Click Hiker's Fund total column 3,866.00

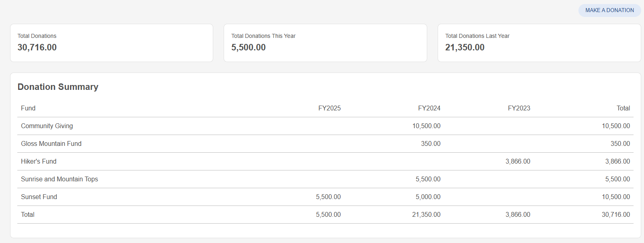tap(617, 162)
